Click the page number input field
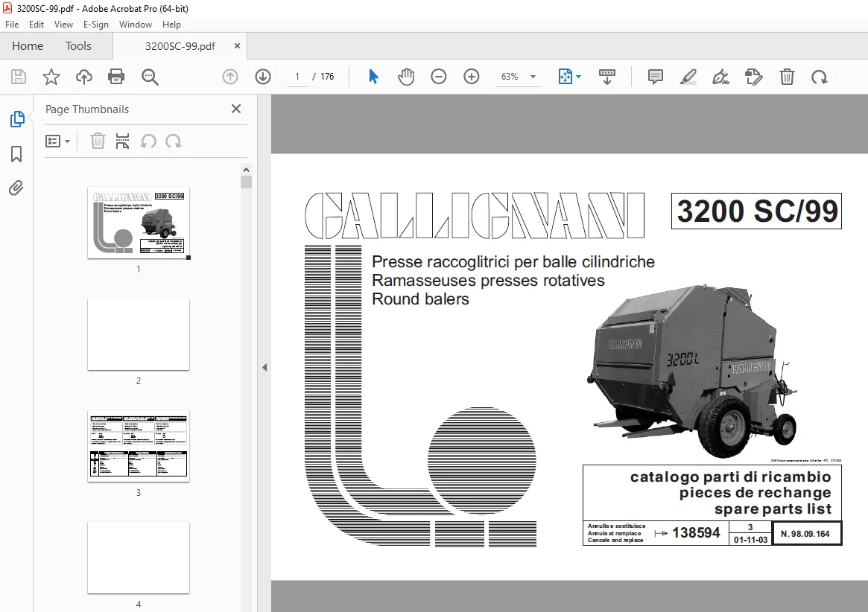The width and height of the screenshot is (868, 612). pos(297,77)
